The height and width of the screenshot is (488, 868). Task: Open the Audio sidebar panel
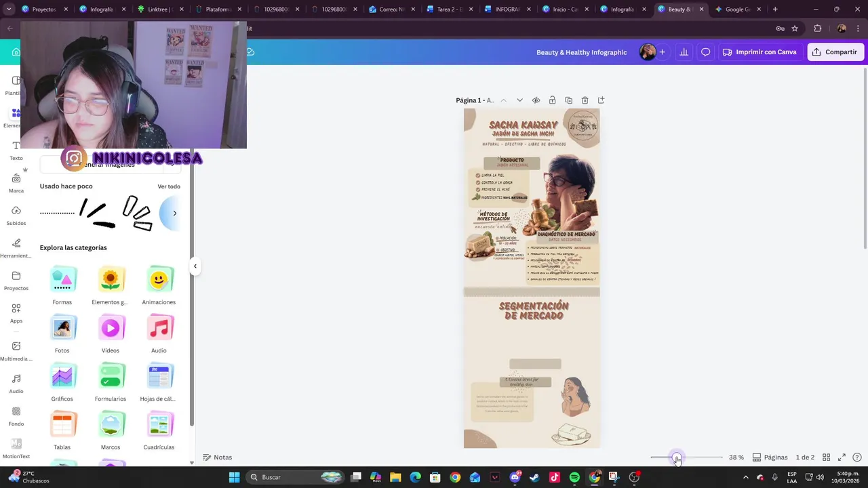pos(16,384)
